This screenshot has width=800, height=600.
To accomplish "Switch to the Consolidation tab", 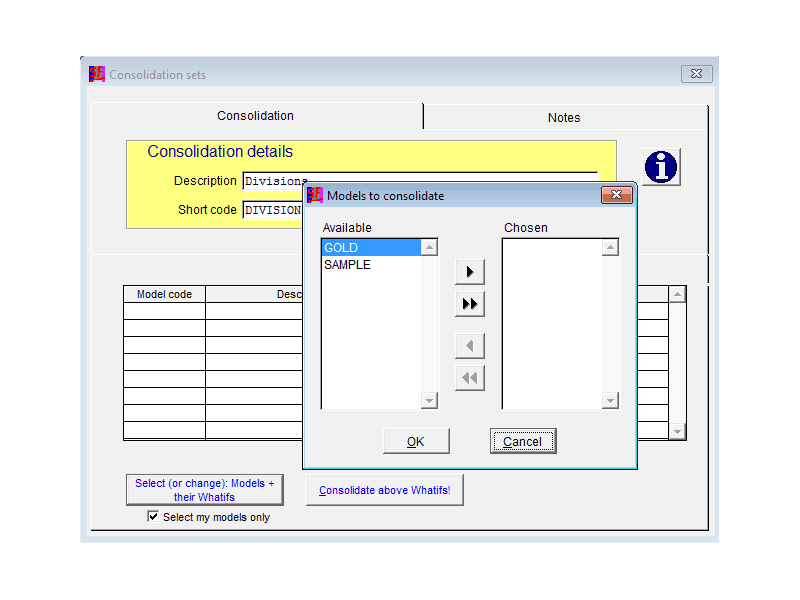I will tap(256, 116).
